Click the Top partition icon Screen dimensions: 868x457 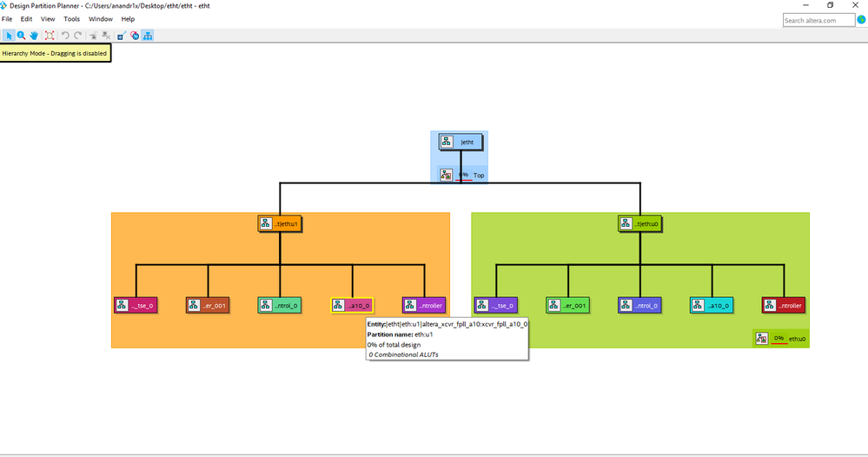point(447,175)
